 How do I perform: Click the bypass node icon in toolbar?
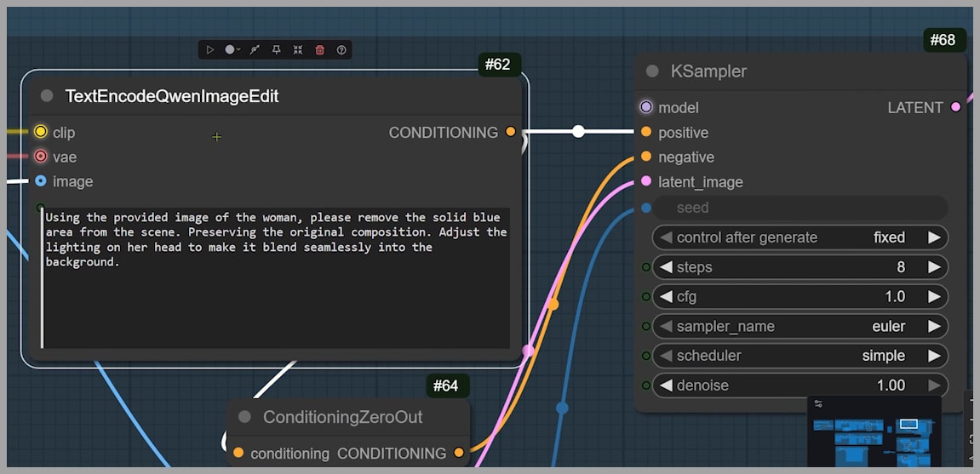tap(254, 50)
